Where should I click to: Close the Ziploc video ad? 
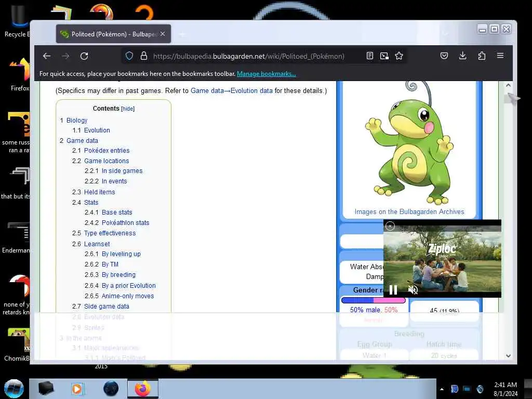pyautogui.click(x=390, y=226)
